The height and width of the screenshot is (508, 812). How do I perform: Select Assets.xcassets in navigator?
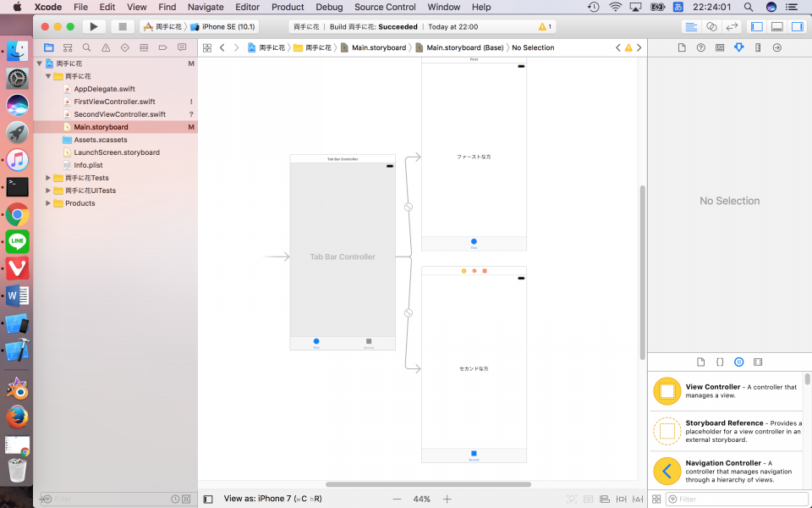click(101, 140)
